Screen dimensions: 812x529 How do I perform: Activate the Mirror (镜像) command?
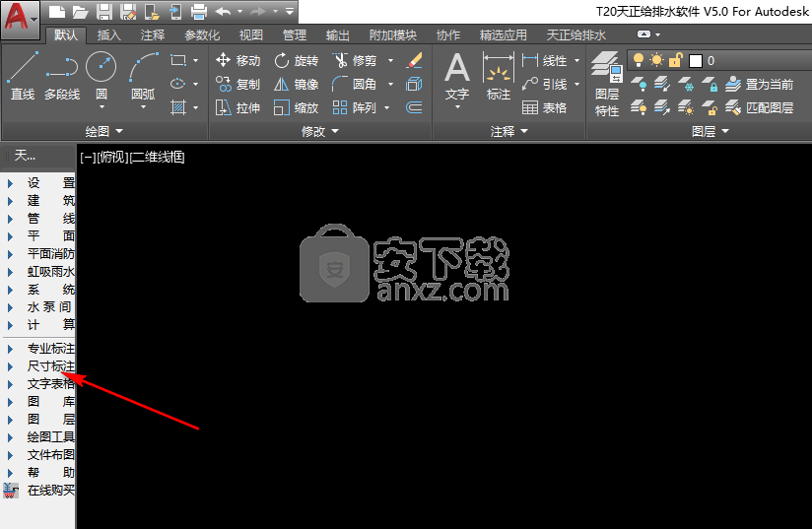click(297, 85)
